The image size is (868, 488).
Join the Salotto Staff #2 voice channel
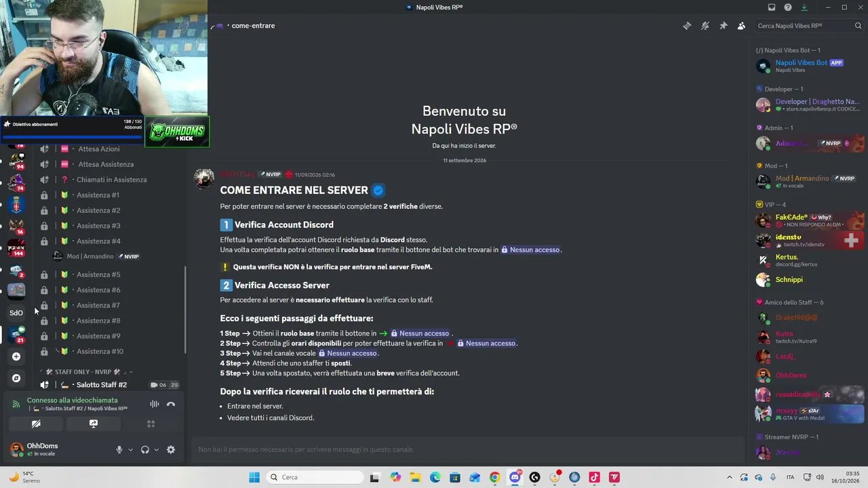coord(102,385)
